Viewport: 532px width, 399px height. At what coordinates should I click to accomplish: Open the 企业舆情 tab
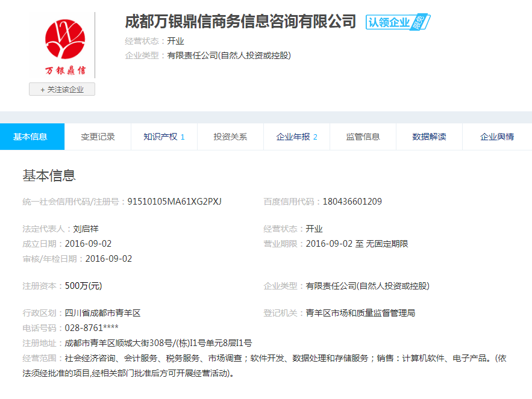(x=496, y=137)
